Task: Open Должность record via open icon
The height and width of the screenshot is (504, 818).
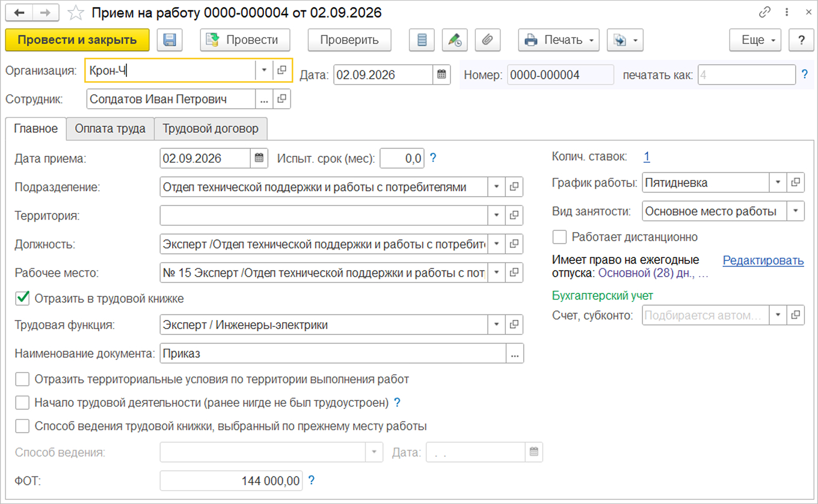Action: pos(514,244)
